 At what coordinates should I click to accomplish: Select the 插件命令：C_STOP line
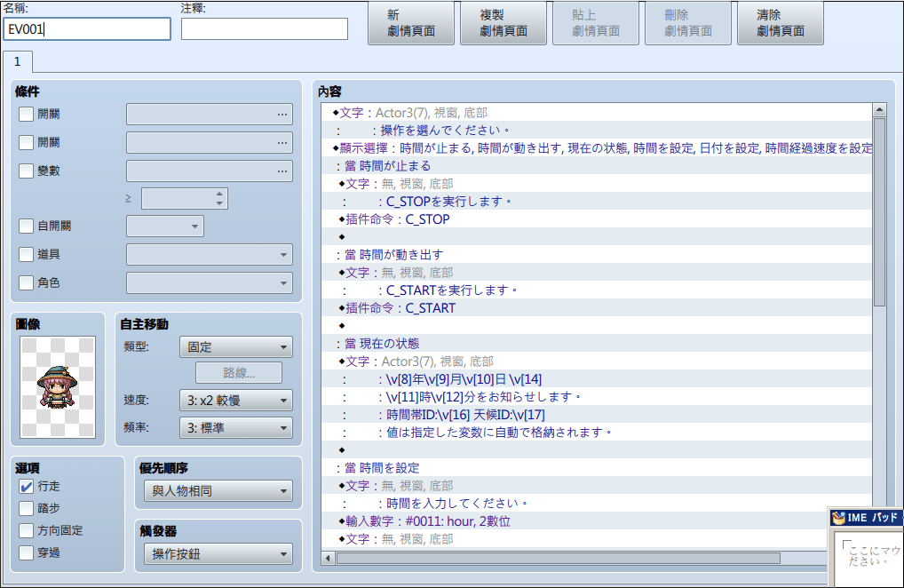(x=598, y=219)
